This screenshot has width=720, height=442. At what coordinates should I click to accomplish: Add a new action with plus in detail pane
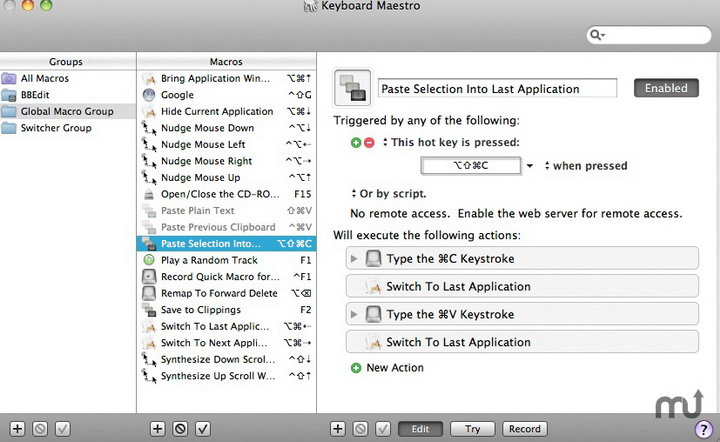tap(338, 429)
